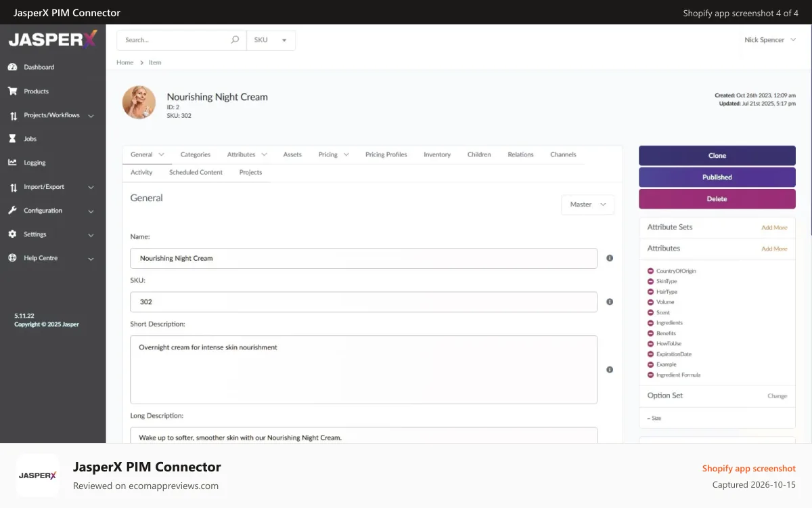Click the info icon beside SKU field
Image resolution: width=812 pixels, height=508 pixels.
(610, 302)
